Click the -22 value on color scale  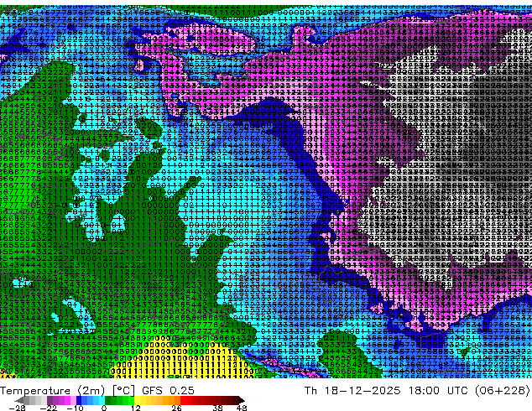point(49,408)
